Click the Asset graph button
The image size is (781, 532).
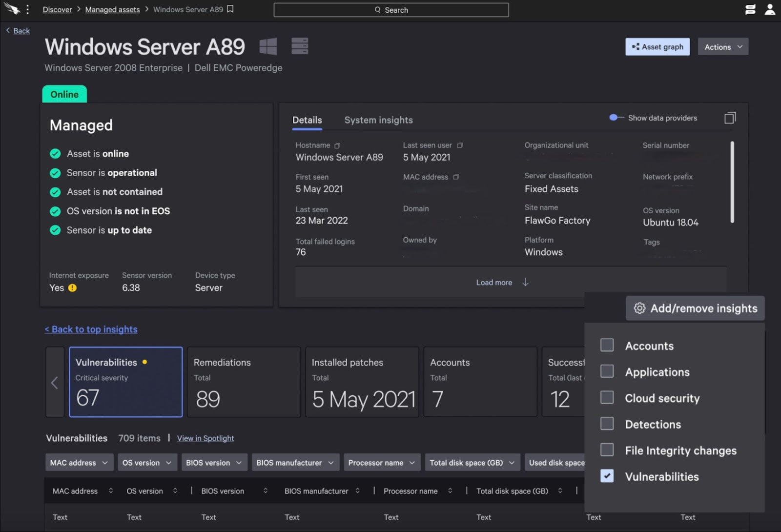658,47
